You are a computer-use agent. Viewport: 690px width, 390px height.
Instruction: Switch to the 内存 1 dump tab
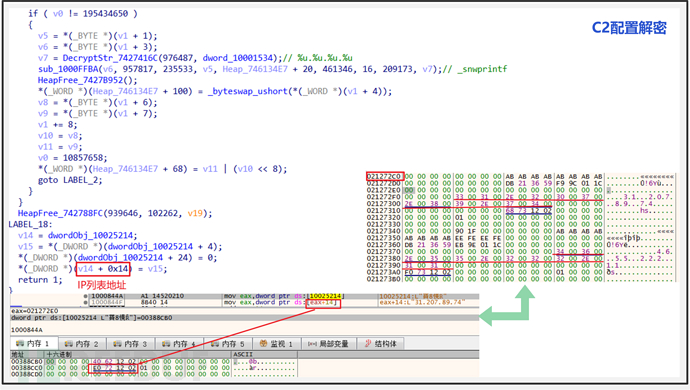point(34,344)
